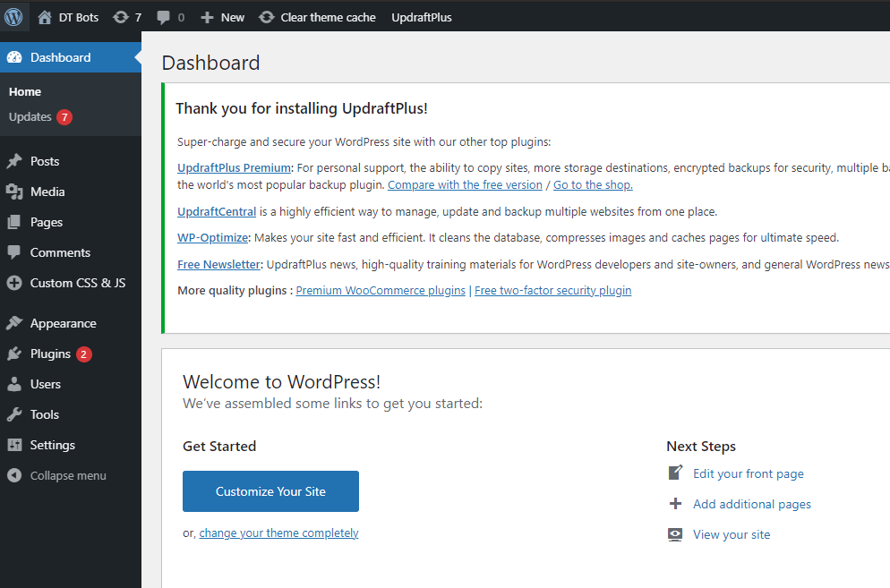The height and width of the screenshot is (588, 890).
Task: Click the Custom CSS & JS plus icon
Action: click(14, 283)
